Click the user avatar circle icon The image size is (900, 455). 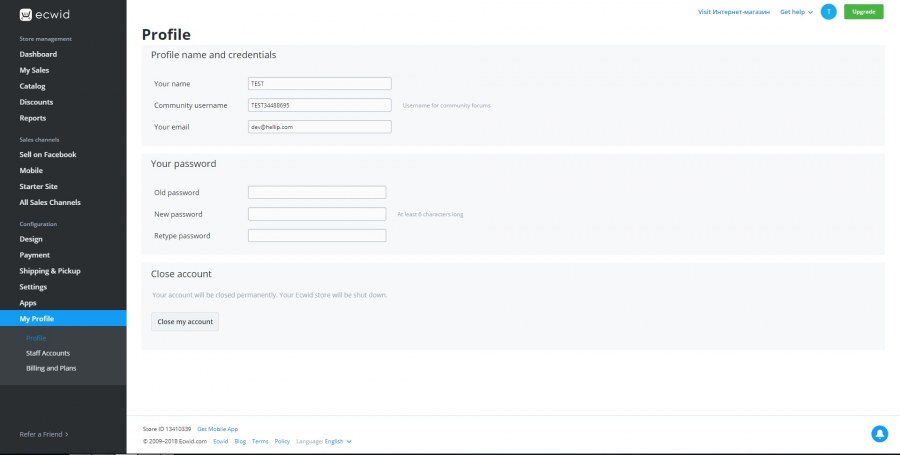pyautogui.click(x=828, y=11)
